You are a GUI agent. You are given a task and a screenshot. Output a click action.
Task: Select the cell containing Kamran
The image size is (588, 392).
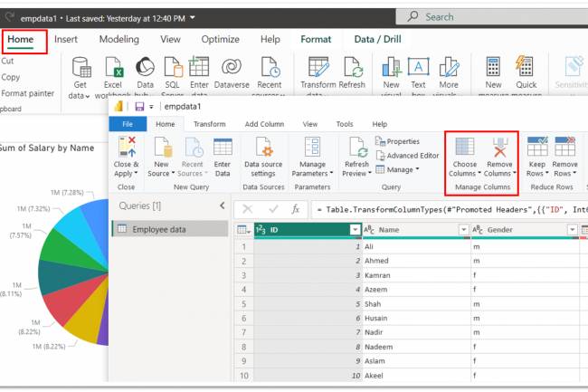[x=416, y=275]
